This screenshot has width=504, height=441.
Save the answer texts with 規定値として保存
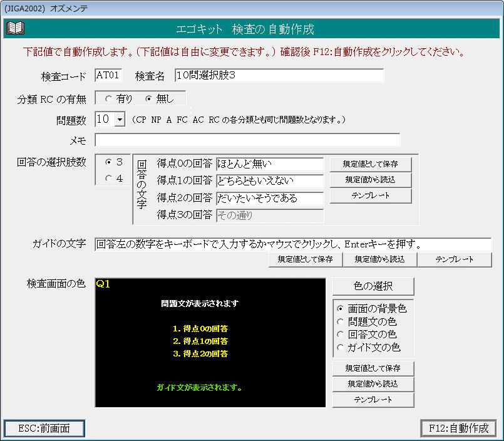[371, 164]
